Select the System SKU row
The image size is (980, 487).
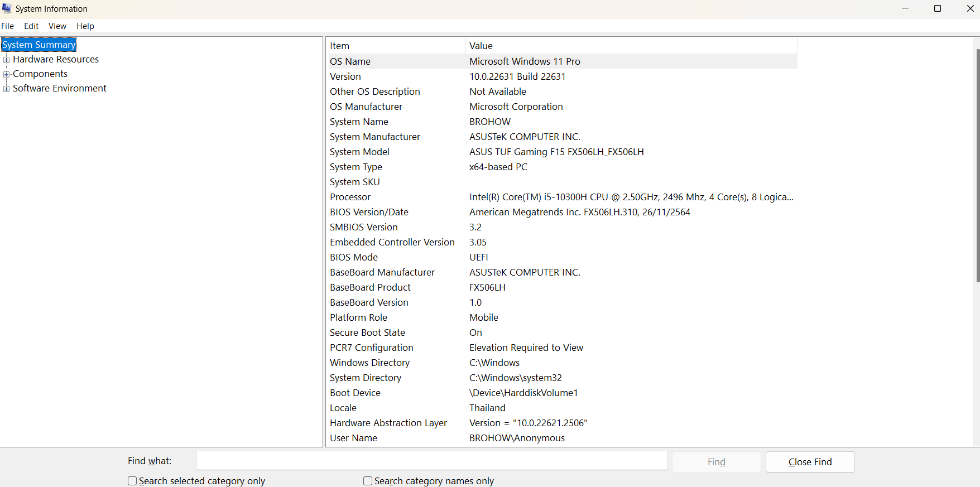[562, 182]
